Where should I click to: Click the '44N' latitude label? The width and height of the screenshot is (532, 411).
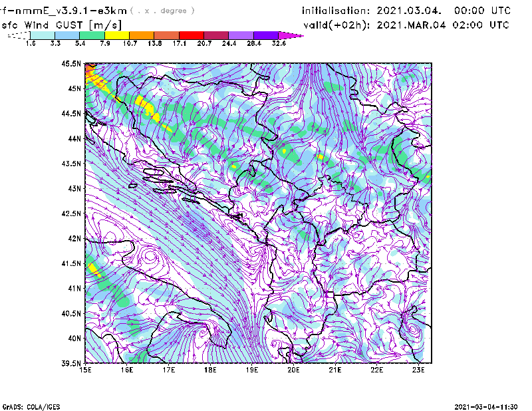coord(74,138)
